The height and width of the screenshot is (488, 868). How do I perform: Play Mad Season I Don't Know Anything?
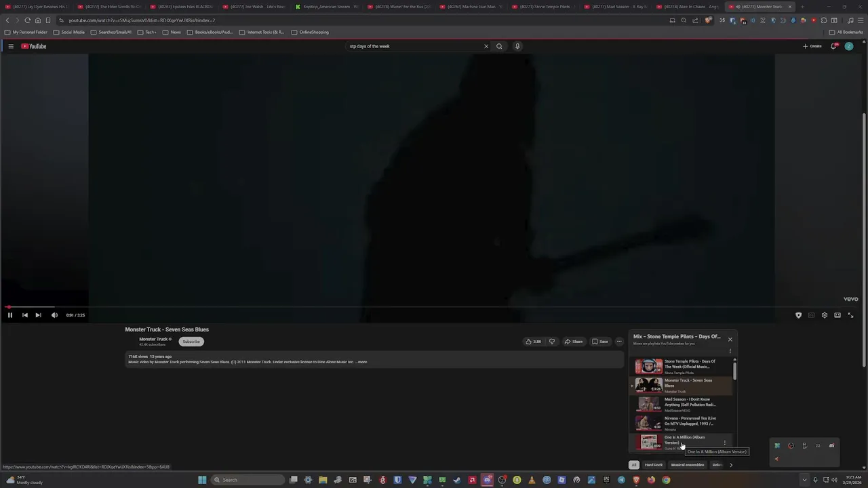(682, 405)
